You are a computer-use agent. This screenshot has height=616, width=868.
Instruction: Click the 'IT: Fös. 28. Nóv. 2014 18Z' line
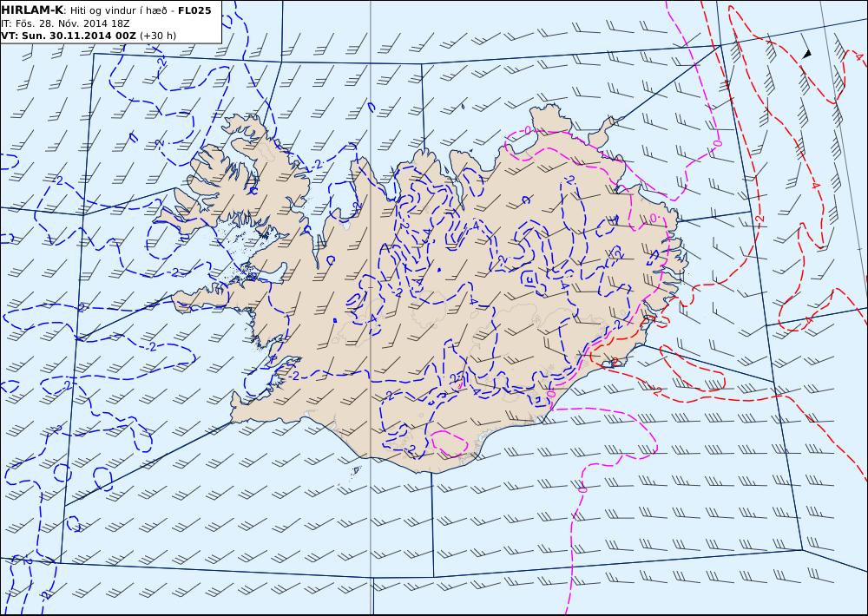point(65,23)
